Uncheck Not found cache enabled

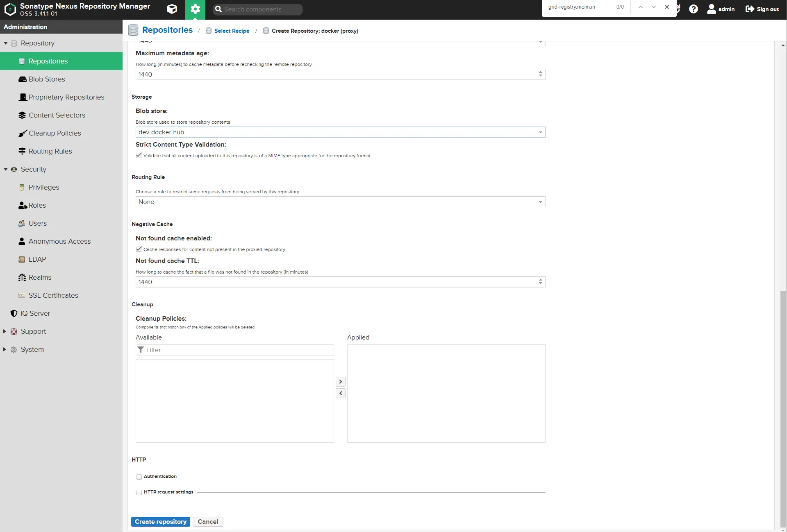[x=139, y=249]
